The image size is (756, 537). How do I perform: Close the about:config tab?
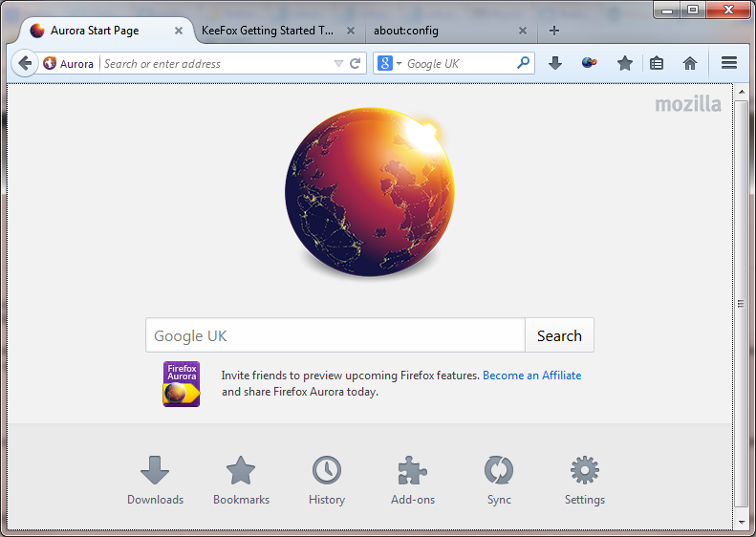point(523,31)
